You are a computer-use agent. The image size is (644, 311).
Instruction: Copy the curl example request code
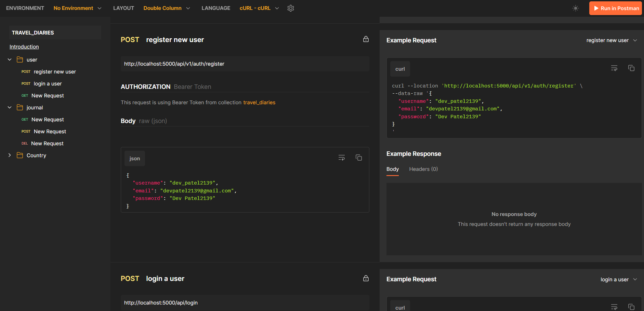[631, 68]
